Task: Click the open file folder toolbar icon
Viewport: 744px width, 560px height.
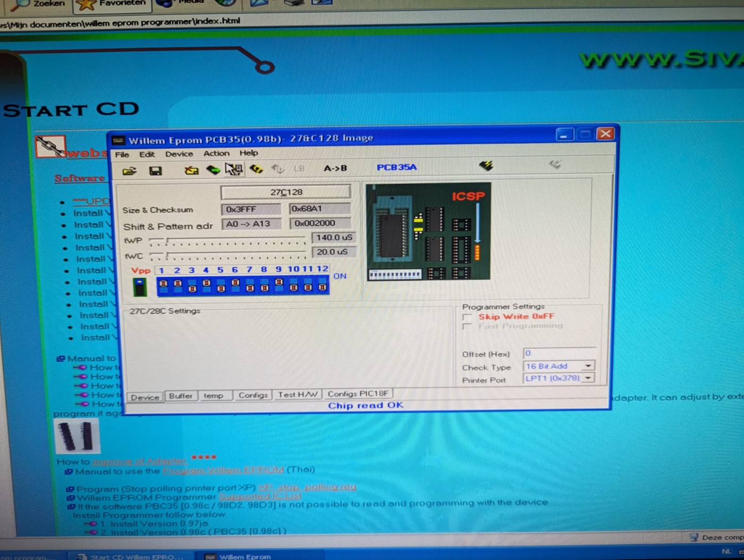Action: coord(129,171)
